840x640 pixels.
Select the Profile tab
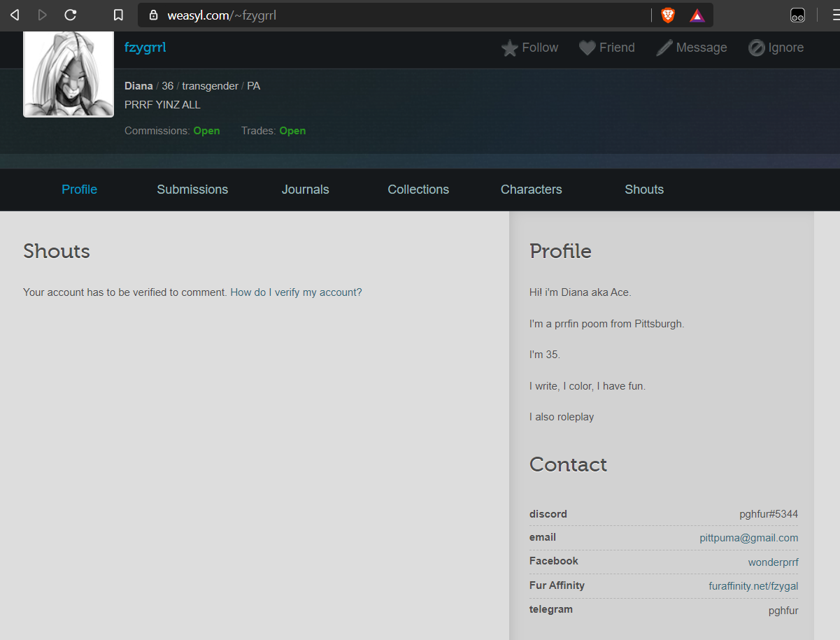pyautogui.click(x=79, y=190)
